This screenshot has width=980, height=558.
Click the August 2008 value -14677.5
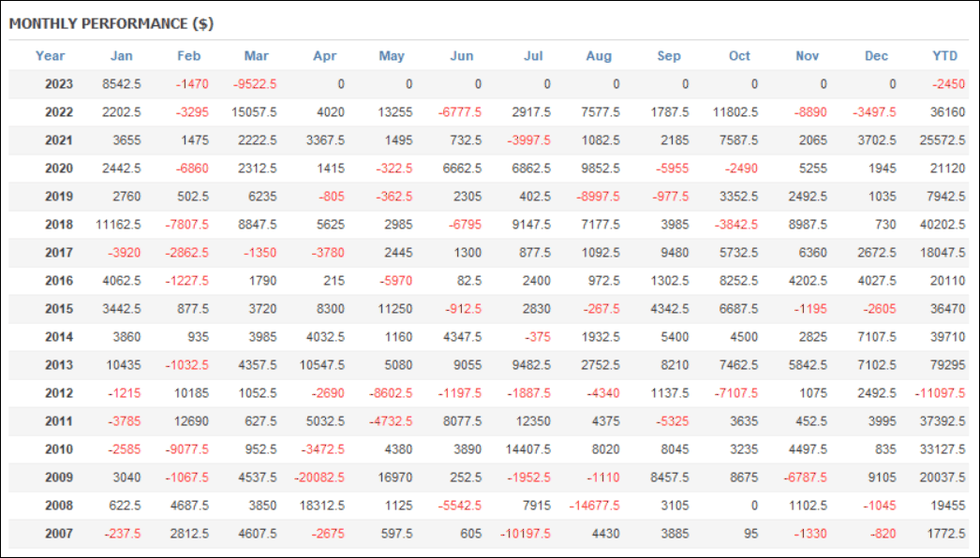tap(594, 506)
